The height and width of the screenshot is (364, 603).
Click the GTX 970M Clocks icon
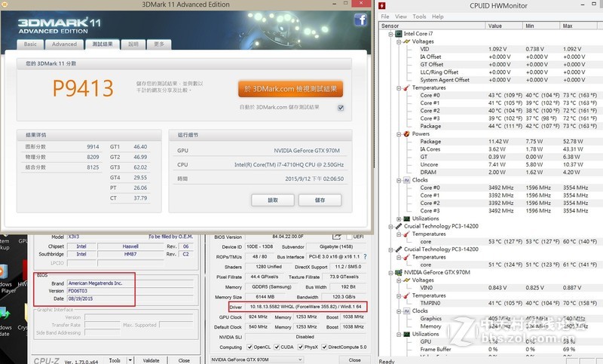coord(406,311)
